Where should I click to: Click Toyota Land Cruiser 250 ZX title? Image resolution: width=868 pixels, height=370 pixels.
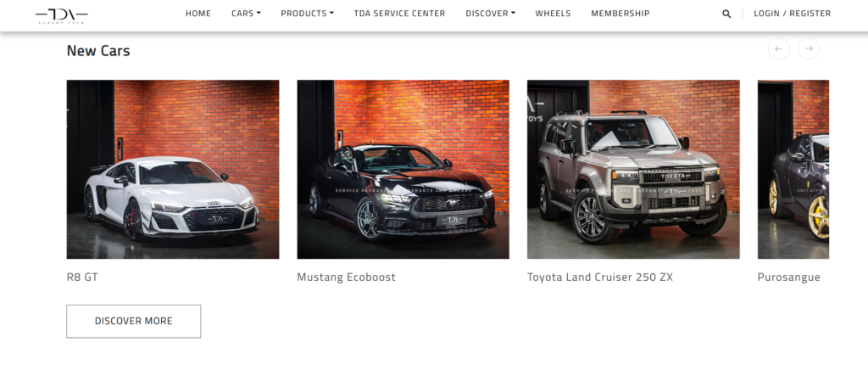pos(600,277)
